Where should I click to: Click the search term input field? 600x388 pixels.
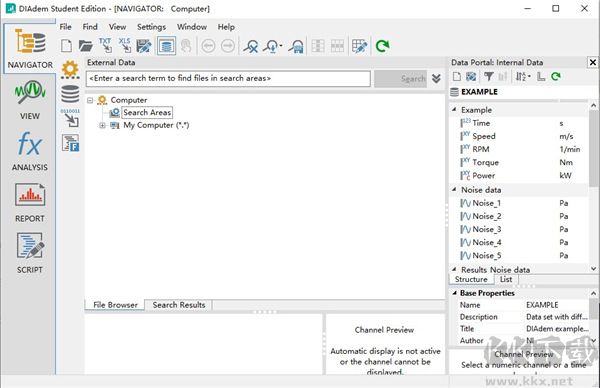(228, 78)
